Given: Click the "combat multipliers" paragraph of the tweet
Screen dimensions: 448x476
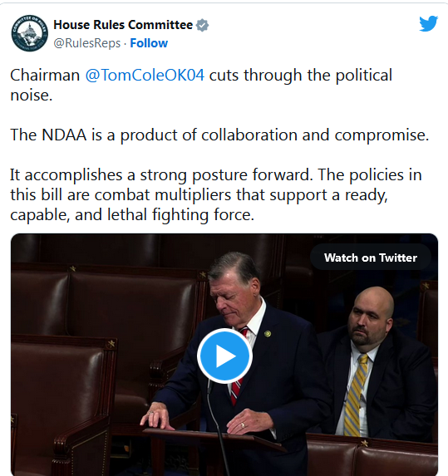Looking at the screenshot, I should (215, 195).
